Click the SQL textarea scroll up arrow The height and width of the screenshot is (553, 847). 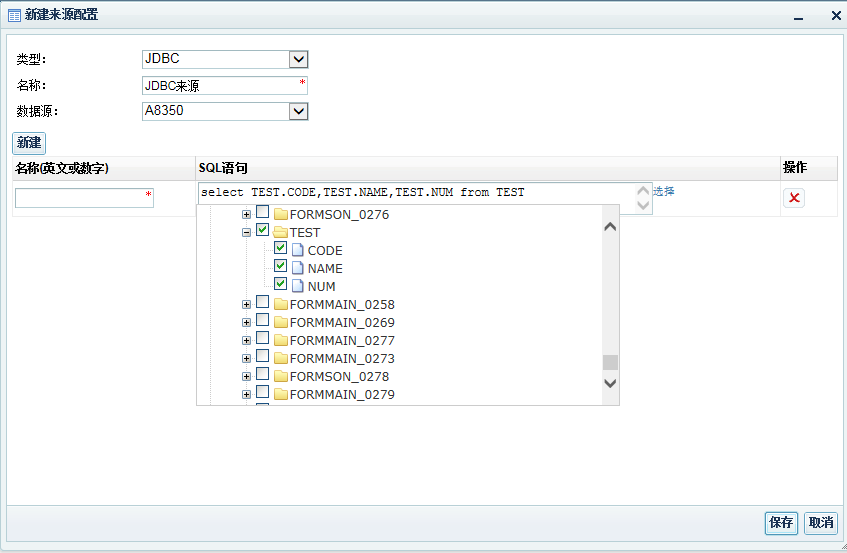click(643, 191)
